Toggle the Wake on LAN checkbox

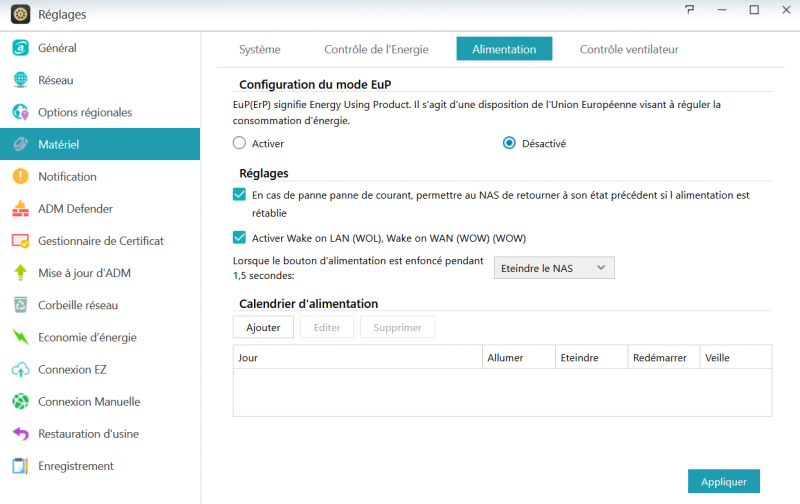[239, 238]
